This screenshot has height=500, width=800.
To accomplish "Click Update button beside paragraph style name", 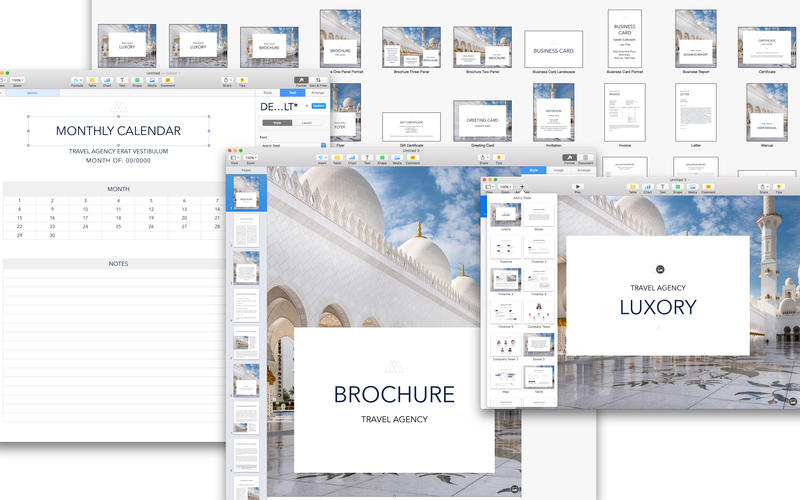I will pos(318,106).
